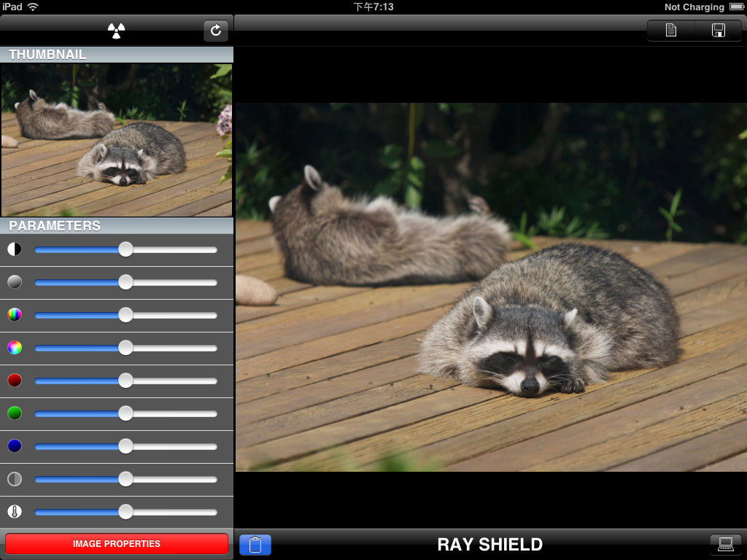The height and width of the screenshot is (560, 747).
Task: Click the gray sphere slider knob
Action: (x=125, y=282)
